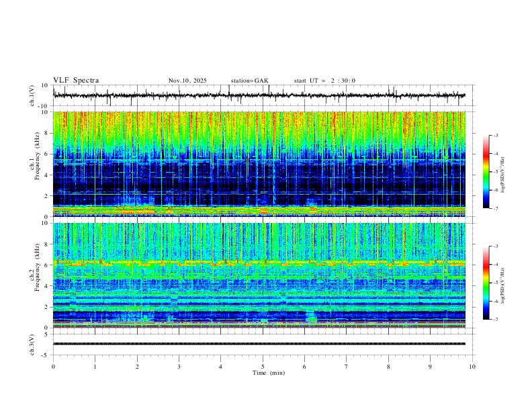This screenshot has width=532, height=411.
Task: Click inside the ch.1 spectrogram panel
Action: click(259, 164)
